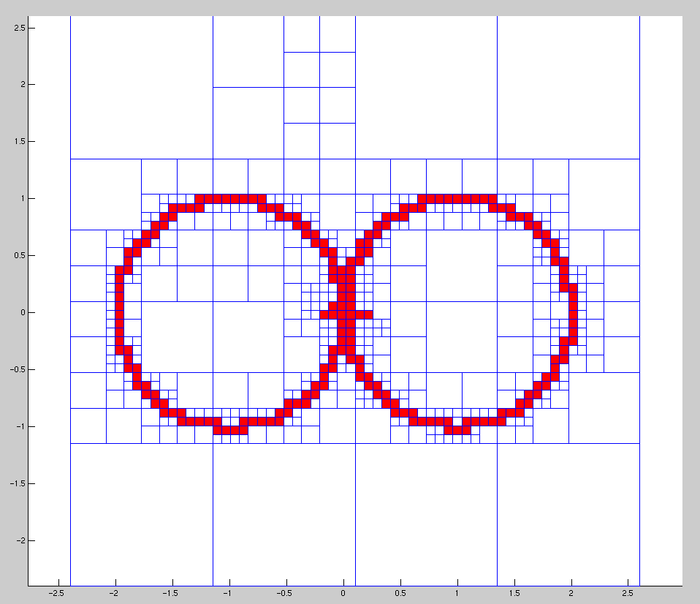Click the x-axis tick label -1
Screen dimensions: 700x604
coord(228,593)
